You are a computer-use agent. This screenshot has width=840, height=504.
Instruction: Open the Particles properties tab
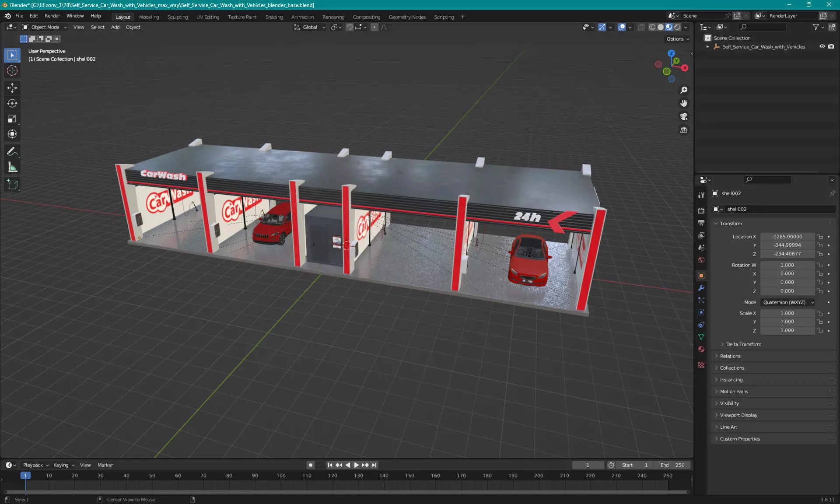point(701,300)
